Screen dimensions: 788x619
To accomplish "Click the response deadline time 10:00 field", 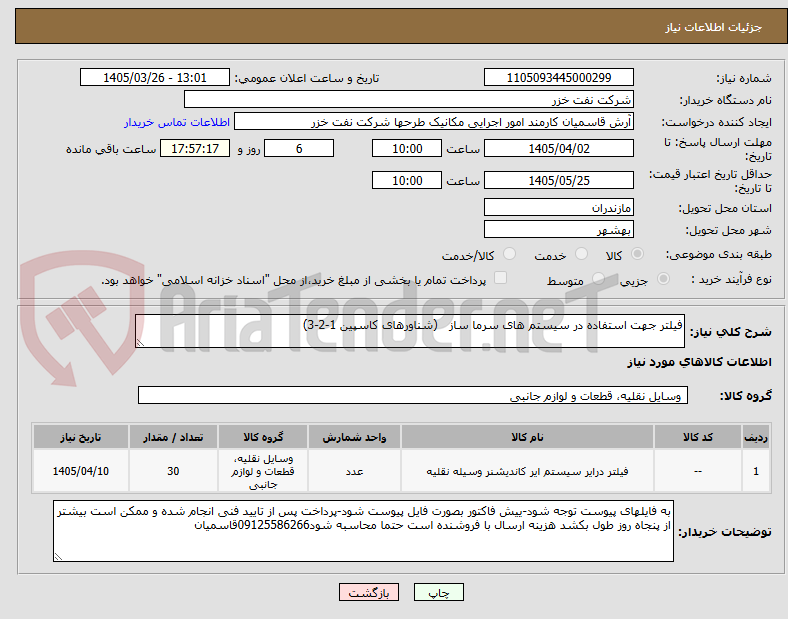I will point(407,149).
